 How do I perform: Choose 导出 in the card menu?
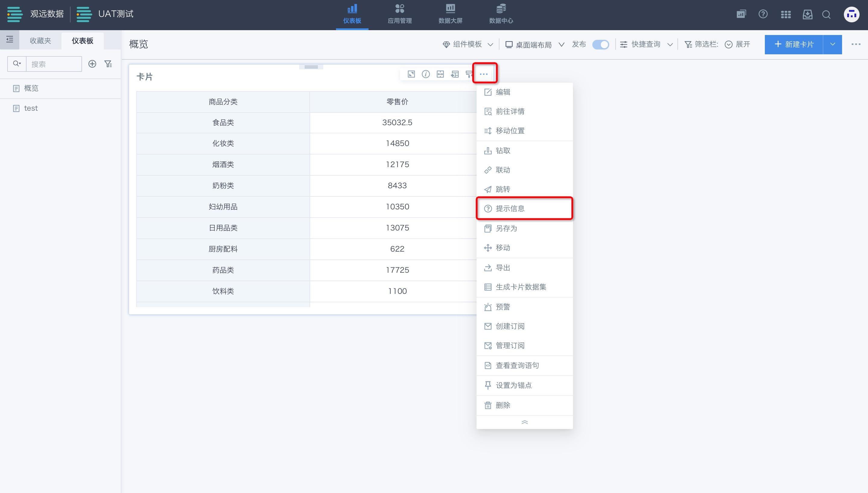tap(524, 268)
